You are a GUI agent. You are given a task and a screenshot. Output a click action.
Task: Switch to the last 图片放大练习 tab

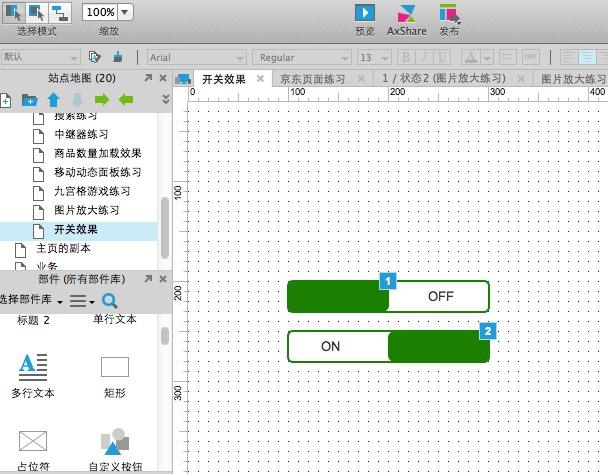pos(574,79)
